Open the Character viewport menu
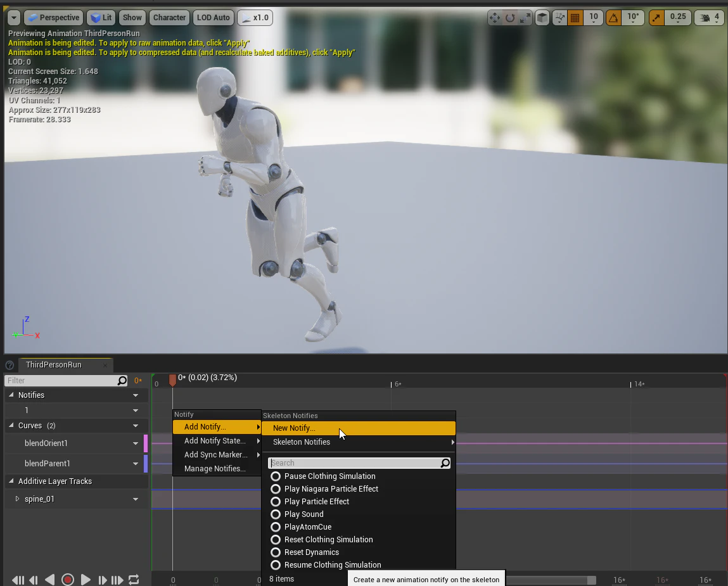This screenshot has height=586, width=728. click(169, 18)
